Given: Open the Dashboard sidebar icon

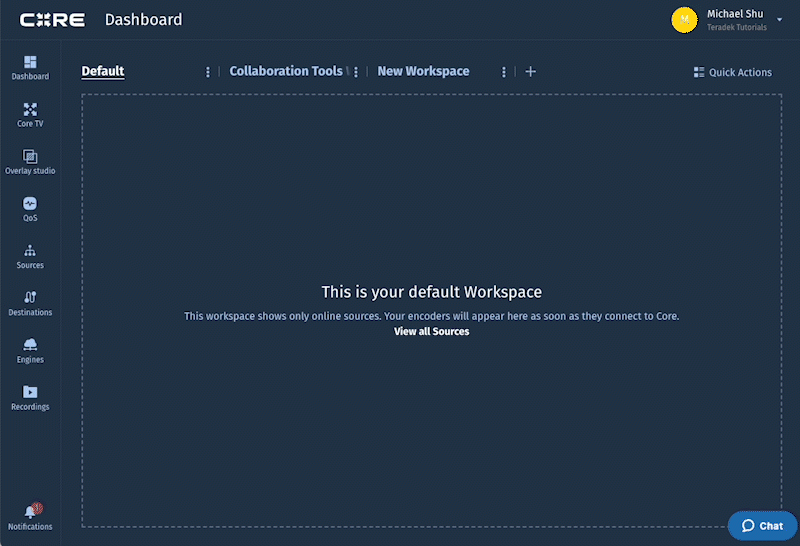Looking at the screenshot, I should coord(30,67).
